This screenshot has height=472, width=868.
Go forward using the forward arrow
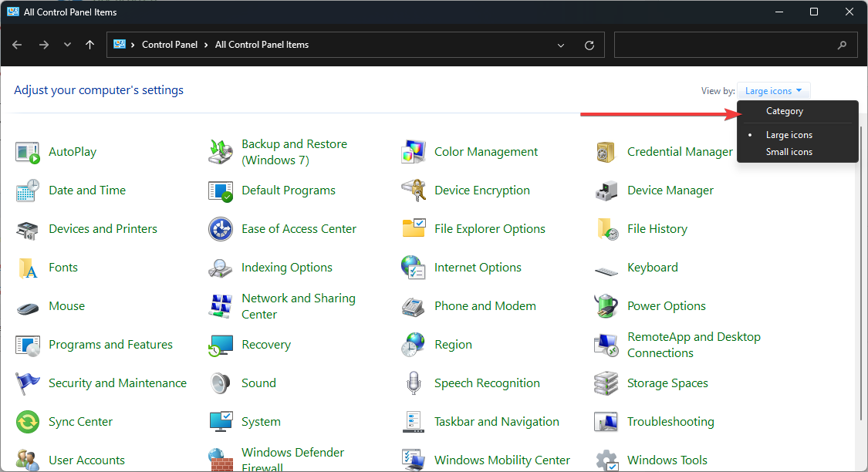click(44, 45)
